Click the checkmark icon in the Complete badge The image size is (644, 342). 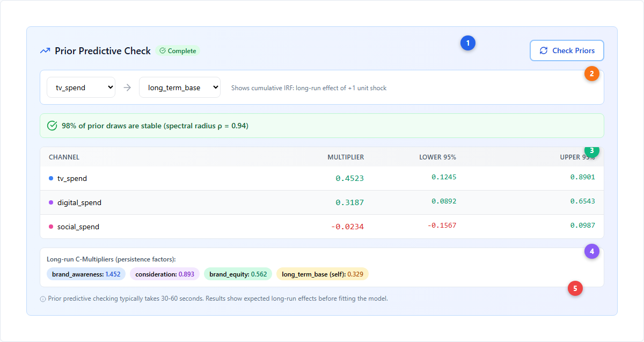(x=163, y=51)
